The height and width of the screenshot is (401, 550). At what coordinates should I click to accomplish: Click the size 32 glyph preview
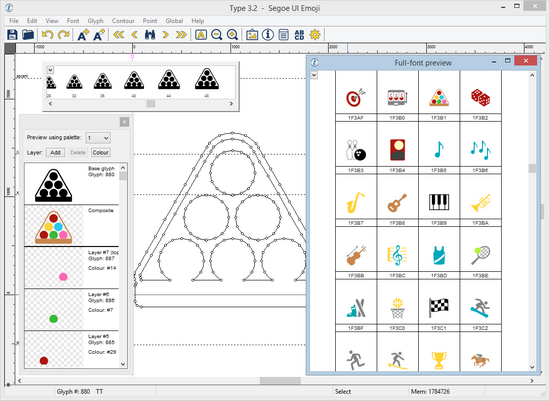tap(74, 82)
